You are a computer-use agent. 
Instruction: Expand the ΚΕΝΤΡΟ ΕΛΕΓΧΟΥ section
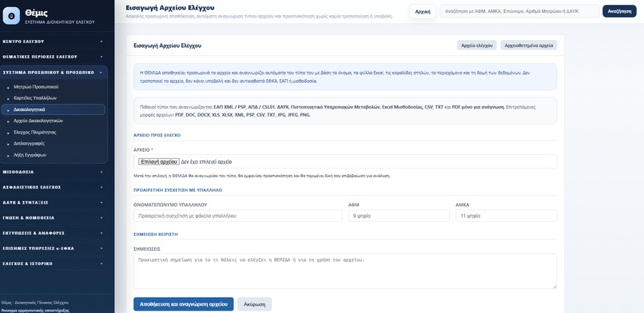[x=54, y=42]
